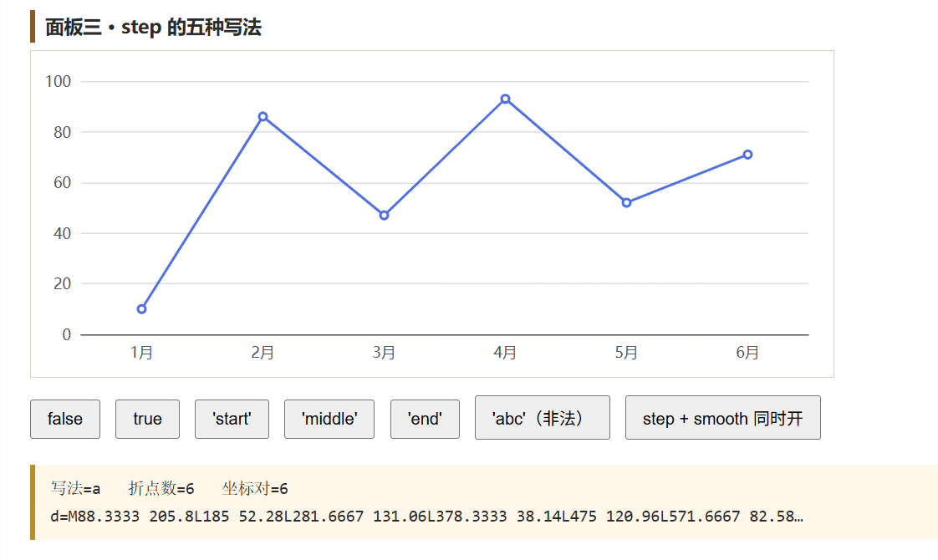Click the 5月 x-axis label

626,353
